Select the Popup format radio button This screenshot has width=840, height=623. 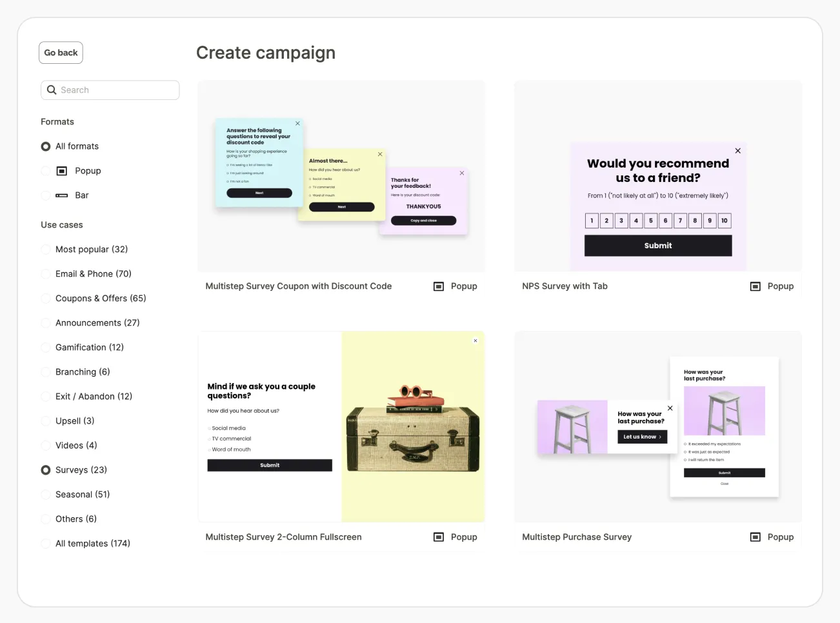click(x=46, y=171)
